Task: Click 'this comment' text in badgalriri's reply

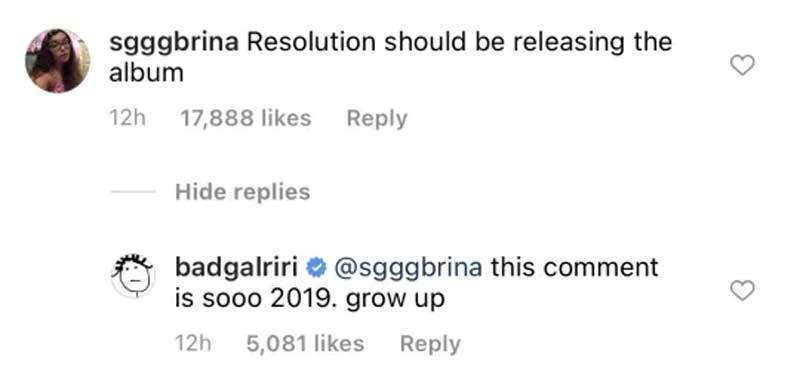Action: [574, 268]
